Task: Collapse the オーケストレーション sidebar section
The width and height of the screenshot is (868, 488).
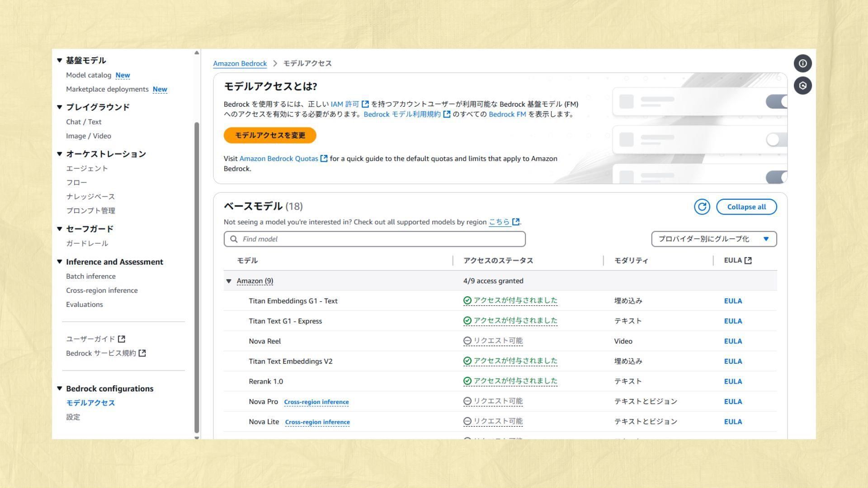Action: tap(59, 154)
